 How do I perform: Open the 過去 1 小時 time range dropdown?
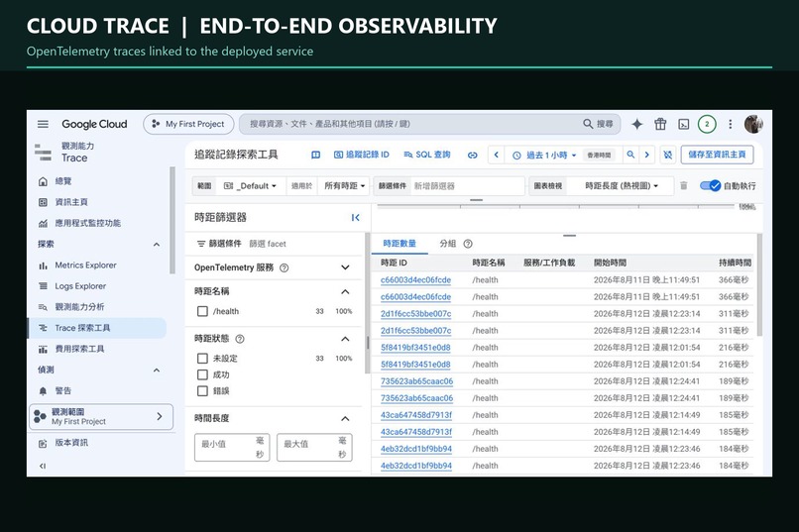pos(545,155)
